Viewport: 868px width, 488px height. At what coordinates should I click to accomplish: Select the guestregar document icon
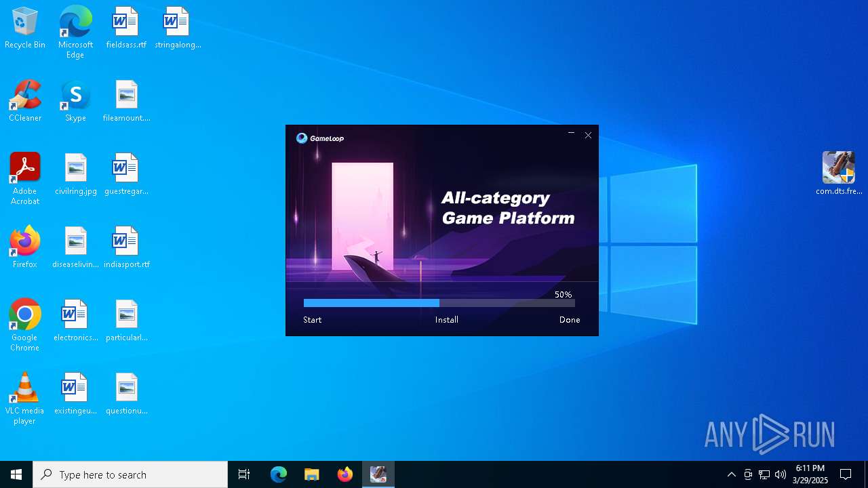(x=126, y=174)
